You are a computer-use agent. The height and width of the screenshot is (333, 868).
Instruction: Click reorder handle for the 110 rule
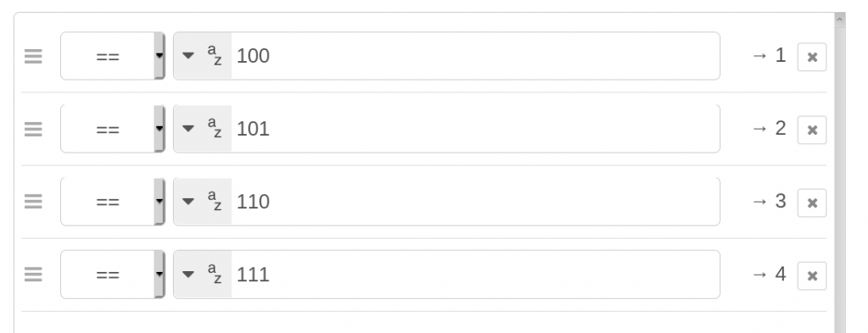(33, 203)
